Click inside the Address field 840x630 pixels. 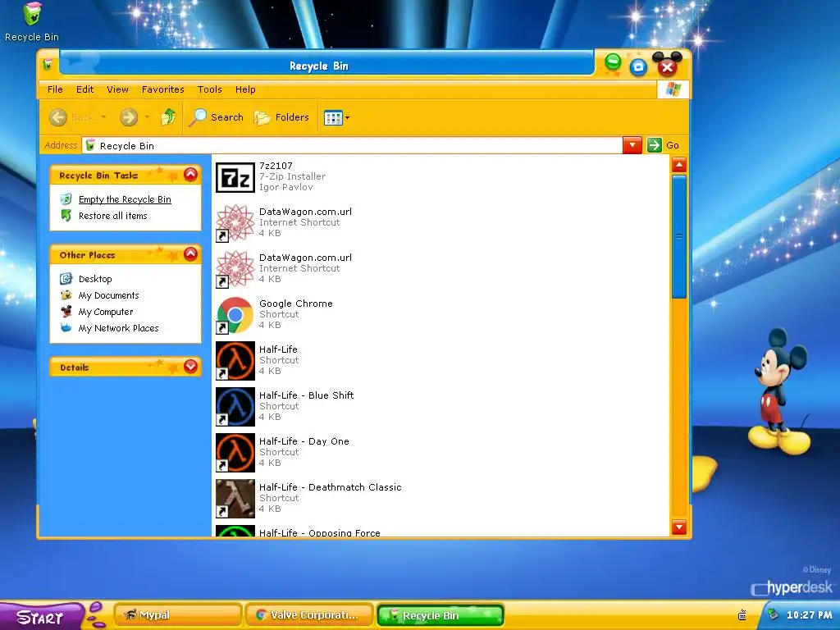point(352,145)
